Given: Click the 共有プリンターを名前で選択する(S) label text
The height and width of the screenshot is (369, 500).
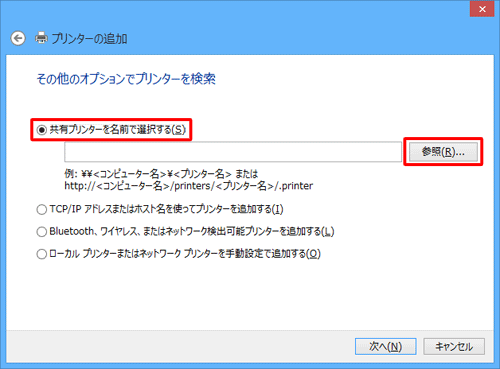Looking at the screenshot, I should pos(118,129).
